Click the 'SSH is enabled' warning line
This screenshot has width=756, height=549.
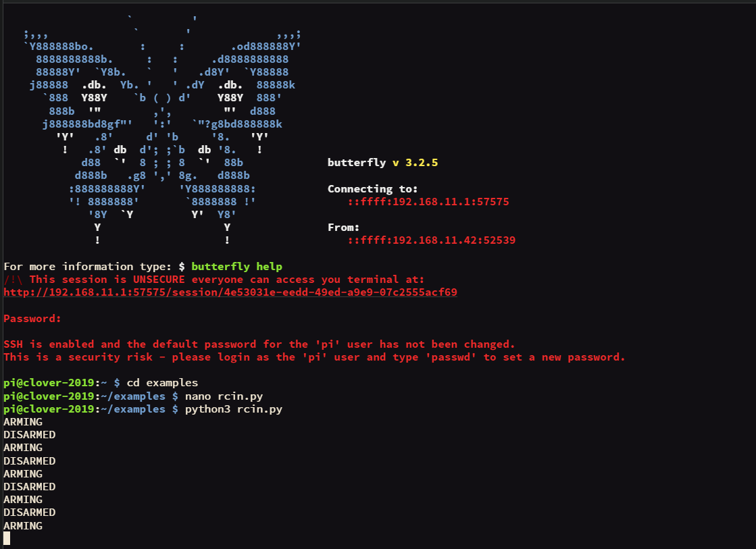[259, 344]
